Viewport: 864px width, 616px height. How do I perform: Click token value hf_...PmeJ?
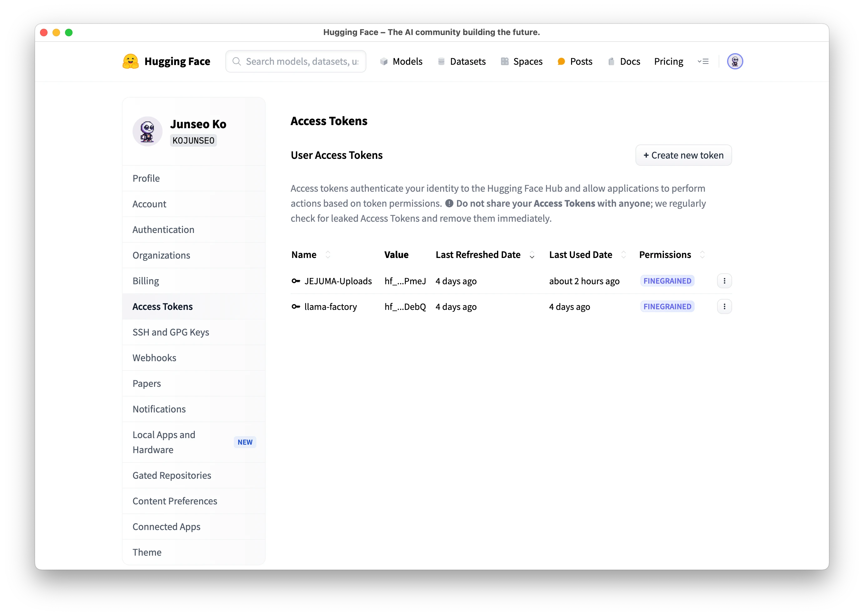point(405,281)
